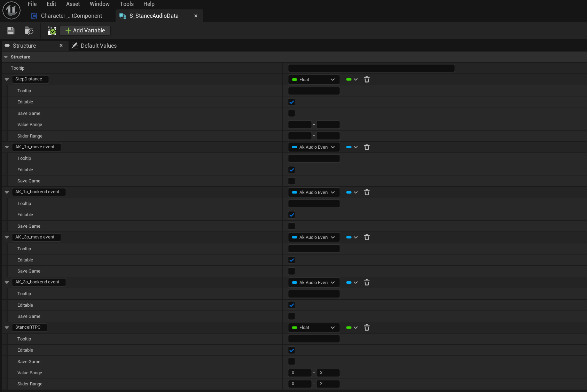Delete the AK _1p_move event variable
The image size is (587, 392).
tap(367, 147)
